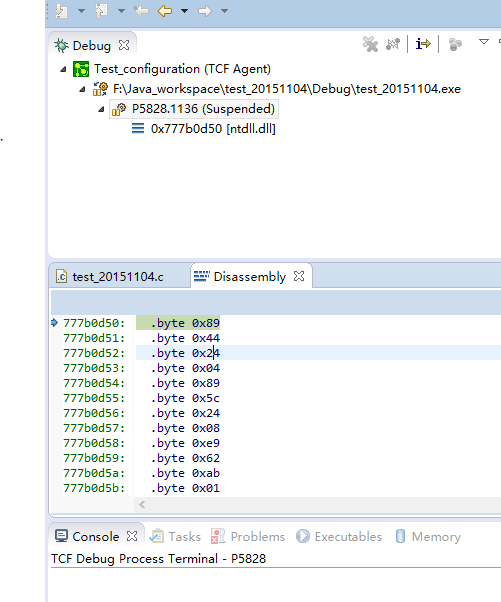Image resolution: width=501 pixels, height=602 pixels.
Task: Toggle Instruction Stepping Mode icon
Action: click(x=423, y=44)
